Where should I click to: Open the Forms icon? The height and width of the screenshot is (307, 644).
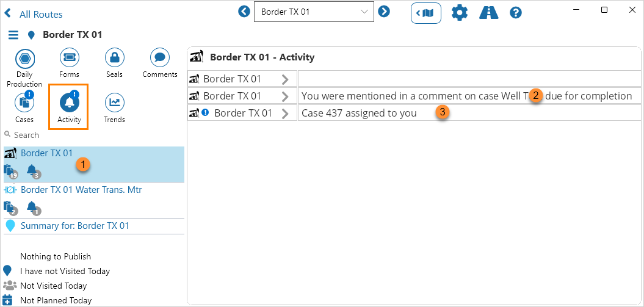click(x=70, y=58)
